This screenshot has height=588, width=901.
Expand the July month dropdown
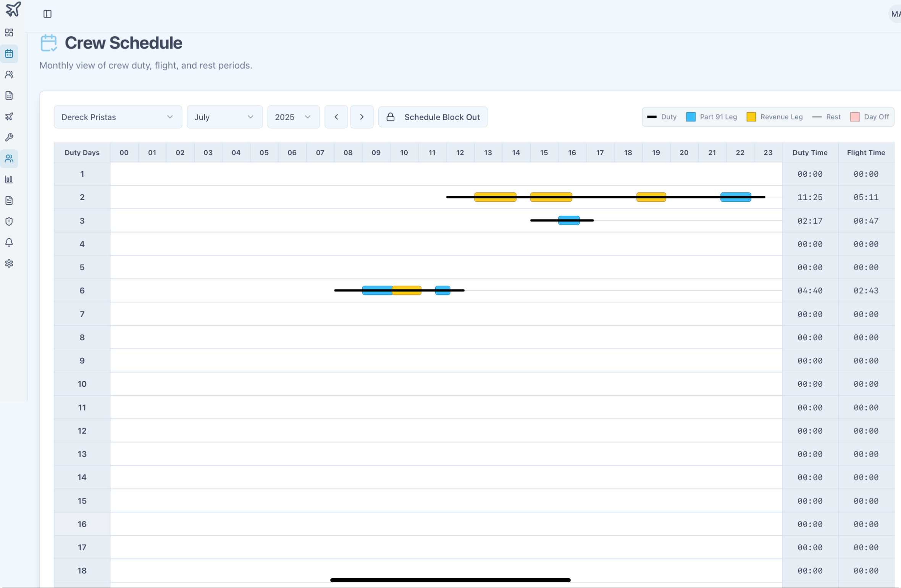coord(224,117)
